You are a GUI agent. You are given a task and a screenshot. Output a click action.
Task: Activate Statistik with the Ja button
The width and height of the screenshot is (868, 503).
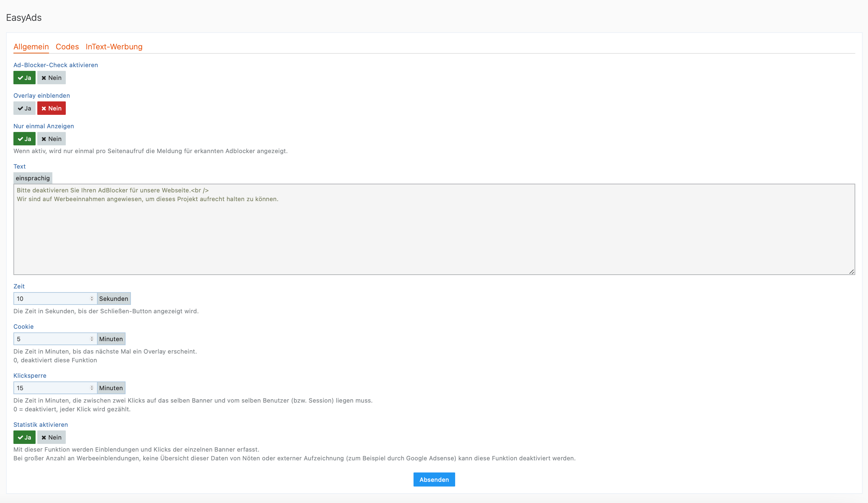(x=24, y=437)
